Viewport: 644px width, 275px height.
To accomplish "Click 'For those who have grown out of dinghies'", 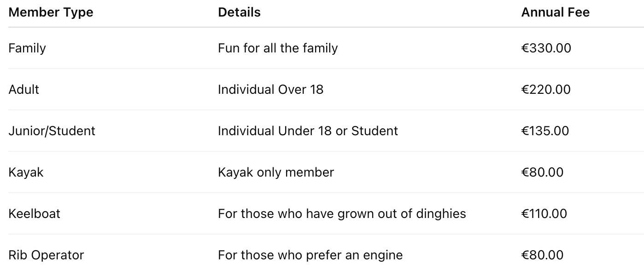I will click(342, 213).
